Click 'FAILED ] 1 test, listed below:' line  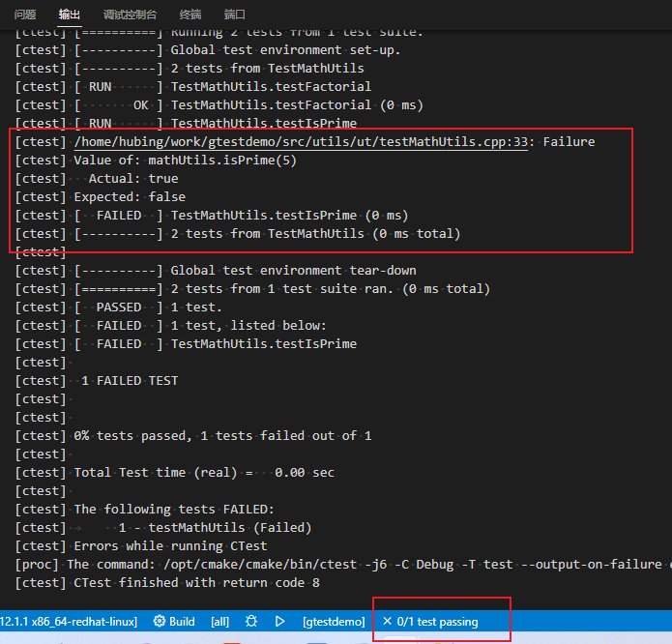[x=170, y=326]
